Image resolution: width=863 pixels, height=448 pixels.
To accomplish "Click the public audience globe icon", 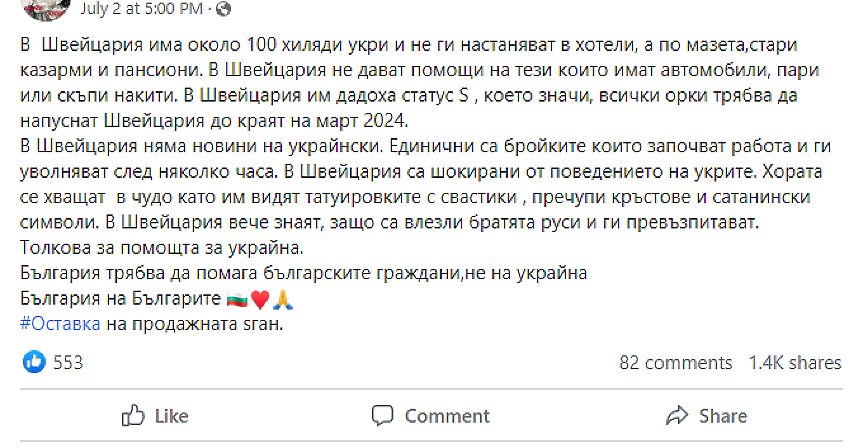I will coord(222,9).
